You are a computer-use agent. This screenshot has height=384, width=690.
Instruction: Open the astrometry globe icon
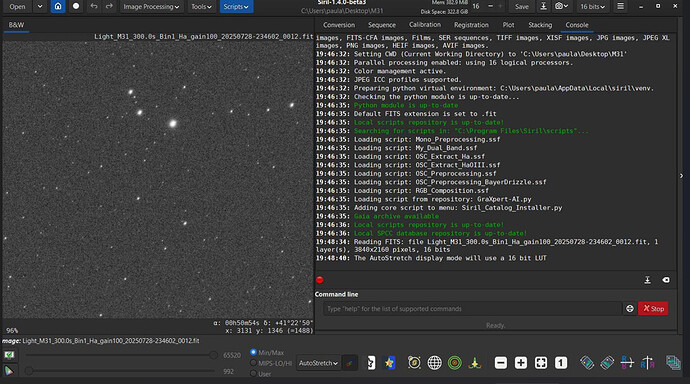(434, 363)
